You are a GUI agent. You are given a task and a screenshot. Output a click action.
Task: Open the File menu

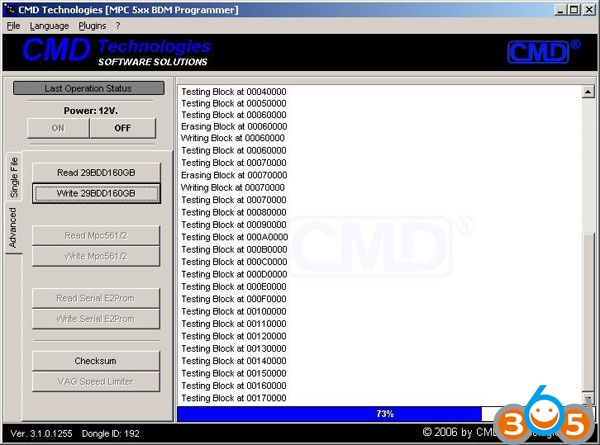(13, 26)
